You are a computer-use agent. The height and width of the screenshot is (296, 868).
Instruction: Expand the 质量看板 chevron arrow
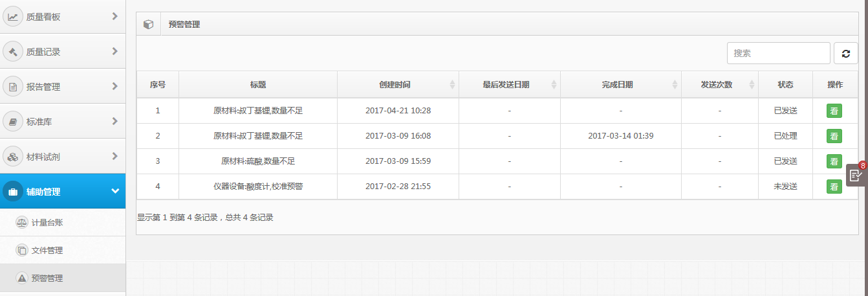click(x=114, y=16)
